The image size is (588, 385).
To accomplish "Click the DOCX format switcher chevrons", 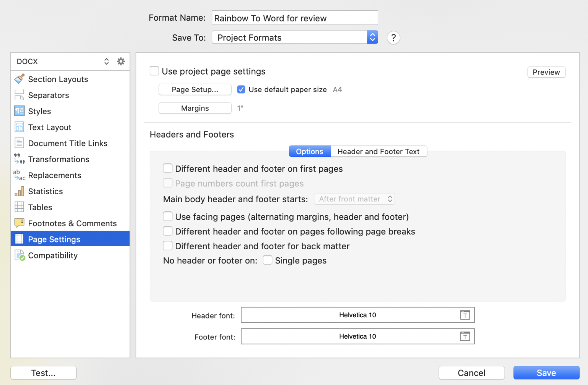I will [x=106, y=61].
